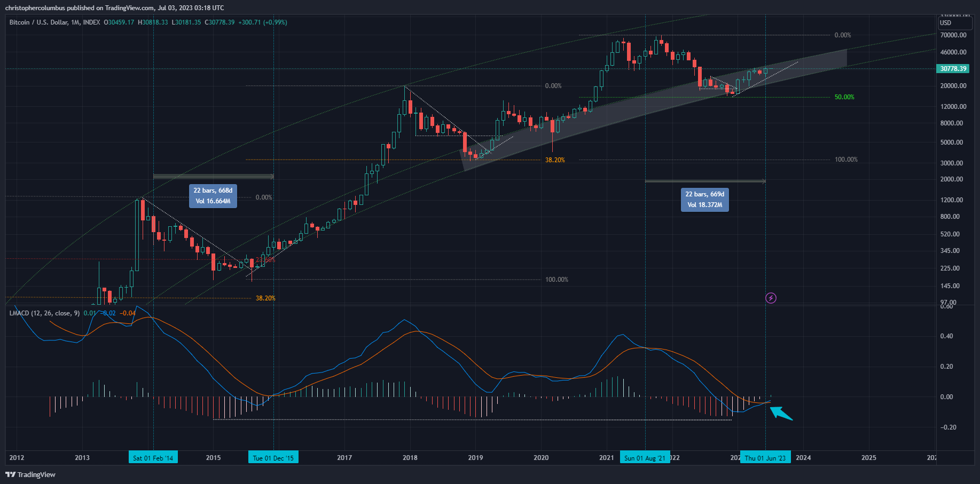980x484 pixels.
Task: Click the 'Tue 01 Dec '15' date flag
Action: (x=273, y=457)
